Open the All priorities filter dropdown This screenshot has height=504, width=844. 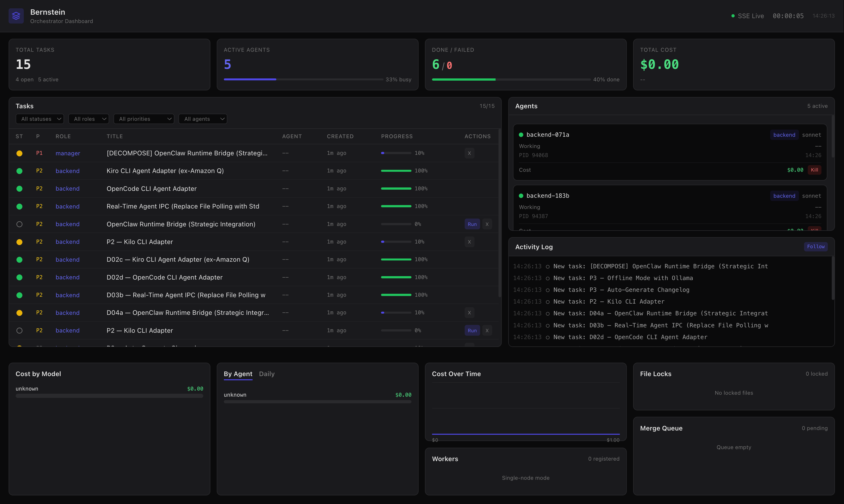click(144, 119)
